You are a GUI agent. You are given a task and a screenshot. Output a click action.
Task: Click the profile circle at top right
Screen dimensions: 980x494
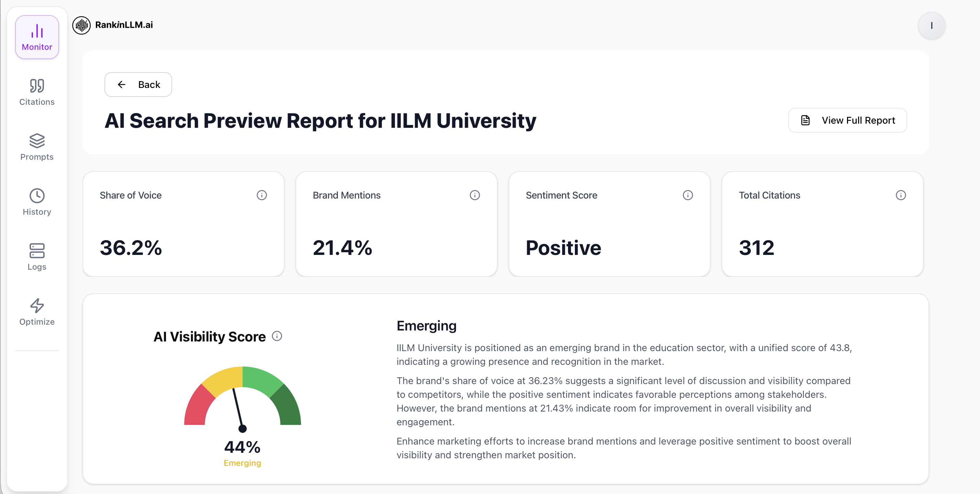(x=932, y=25)
